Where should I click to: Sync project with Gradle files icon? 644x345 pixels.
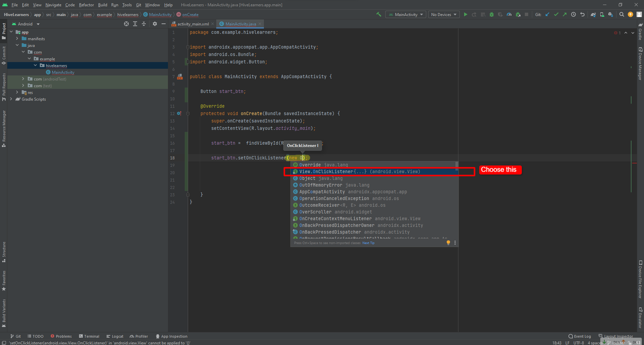(594, 15)
